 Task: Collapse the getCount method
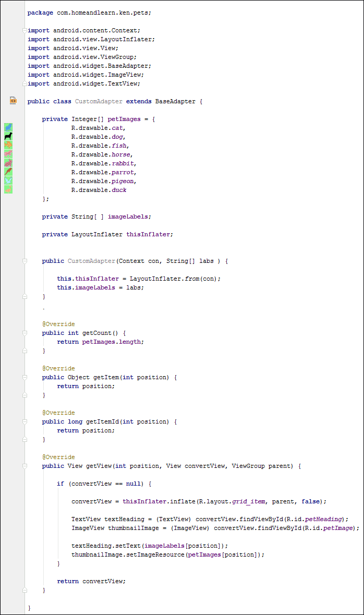25,333
